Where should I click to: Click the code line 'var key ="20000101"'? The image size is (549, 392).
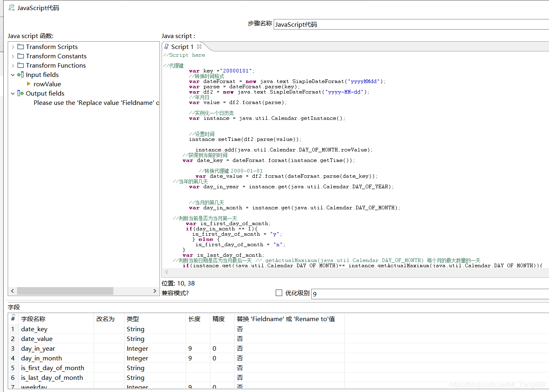222,71
